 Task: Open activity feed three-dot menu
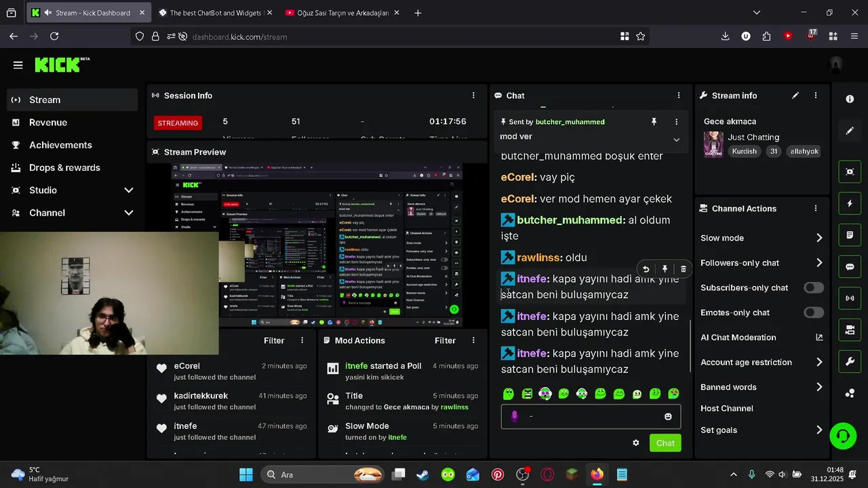pyautogui.click(x=302, y=340)
